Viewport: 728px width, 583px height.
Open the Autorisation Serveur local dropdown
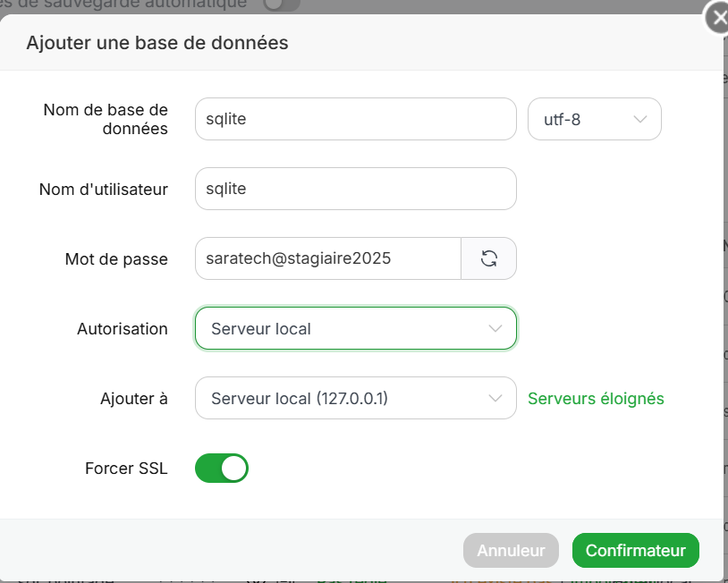355,328
